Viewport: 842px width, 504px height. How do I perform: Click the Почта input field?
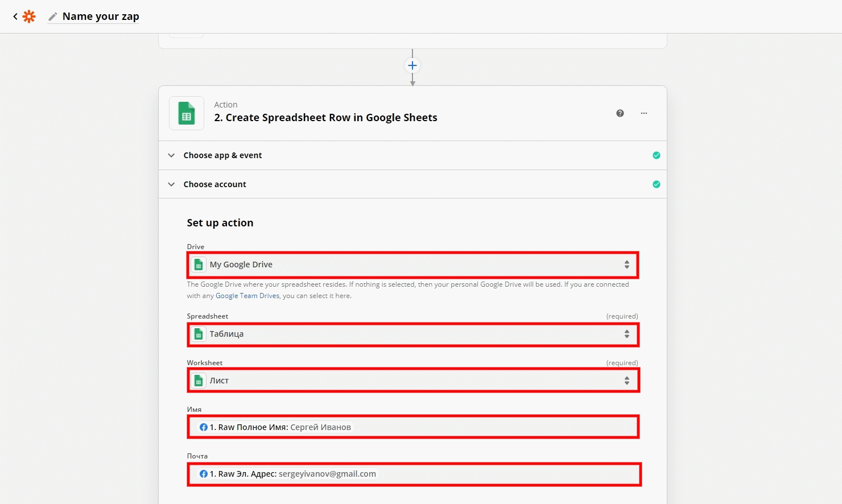414,474
